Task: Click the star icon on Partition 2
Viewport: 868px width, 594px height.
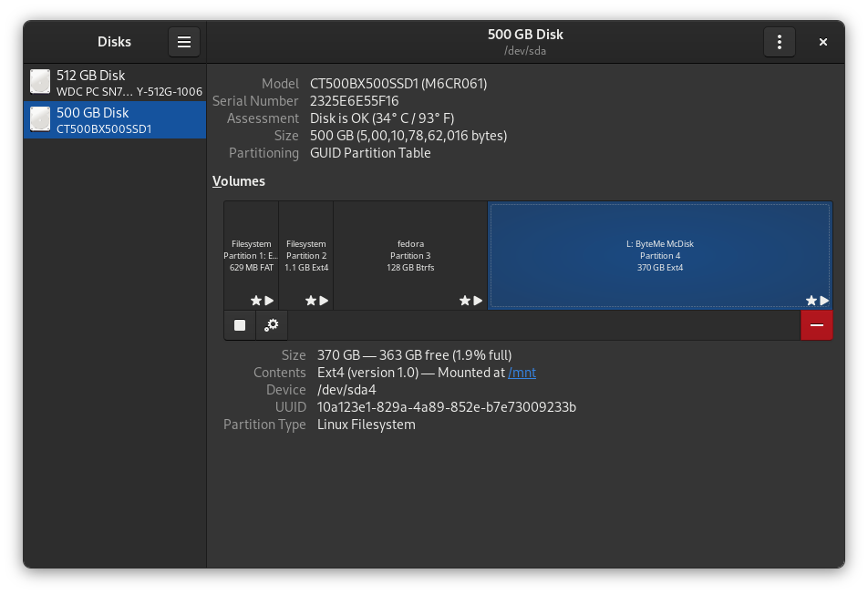Action: 311,301
